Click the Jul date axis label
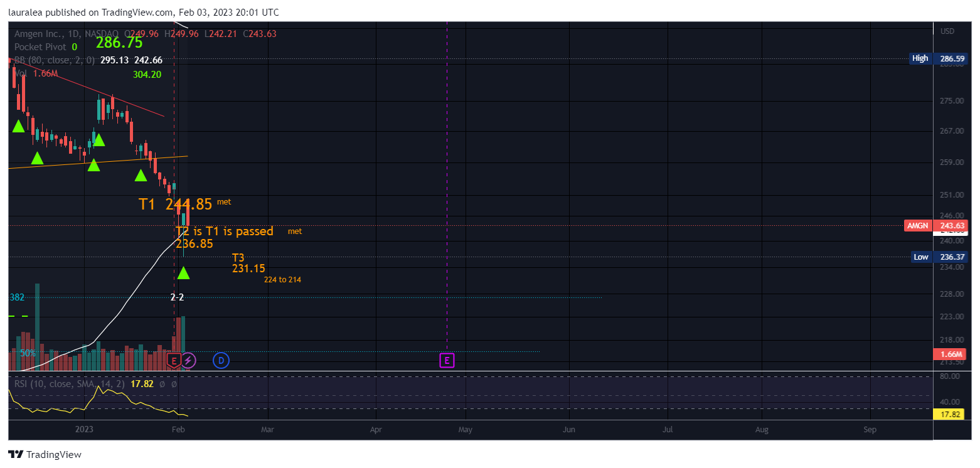Image resolution: width=980 pixels, height=468 pixels. pyautogui.click(x=668, y=430)
